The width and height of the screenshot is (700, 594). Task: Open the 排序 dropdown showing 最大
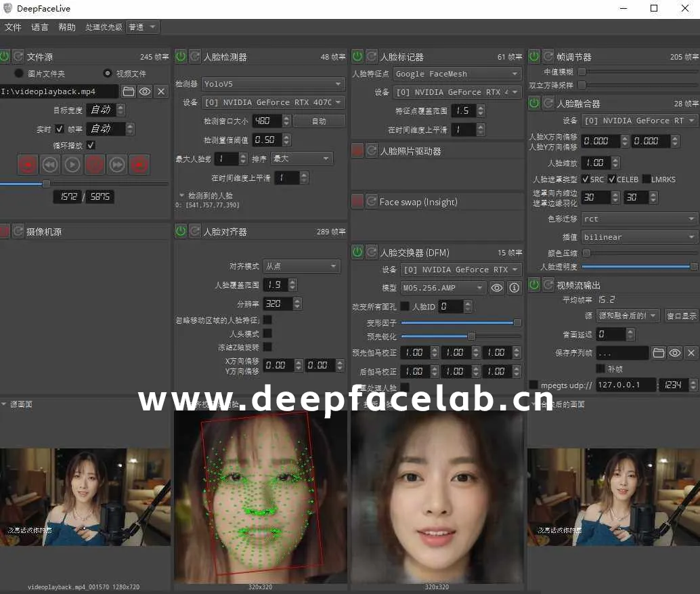302,158
